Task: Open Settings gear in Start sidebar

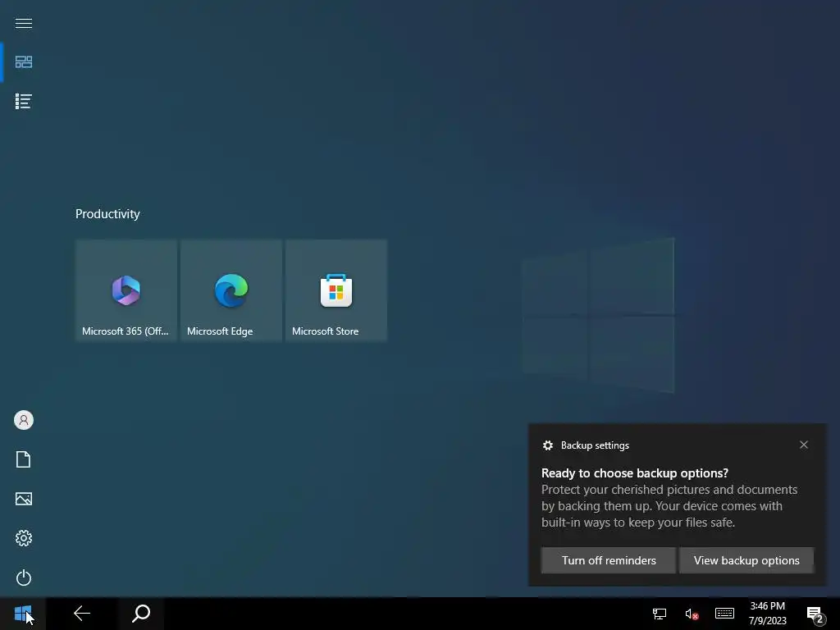Action: (x=24, y=538)
